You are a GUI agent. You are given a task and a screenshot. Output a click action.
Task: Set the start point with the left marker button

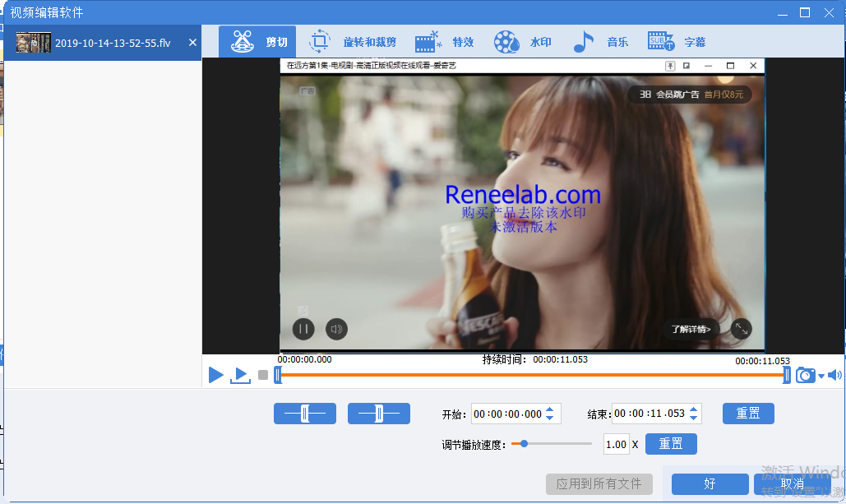point(305,414)
